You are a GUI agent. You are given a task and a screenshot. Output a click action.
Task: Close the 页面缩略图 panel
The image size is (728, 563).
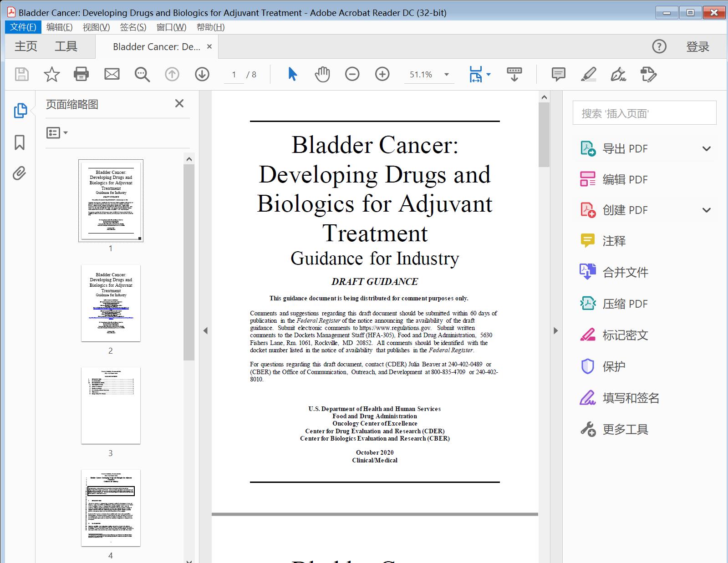pyautogui.click(x=179, y=103)
